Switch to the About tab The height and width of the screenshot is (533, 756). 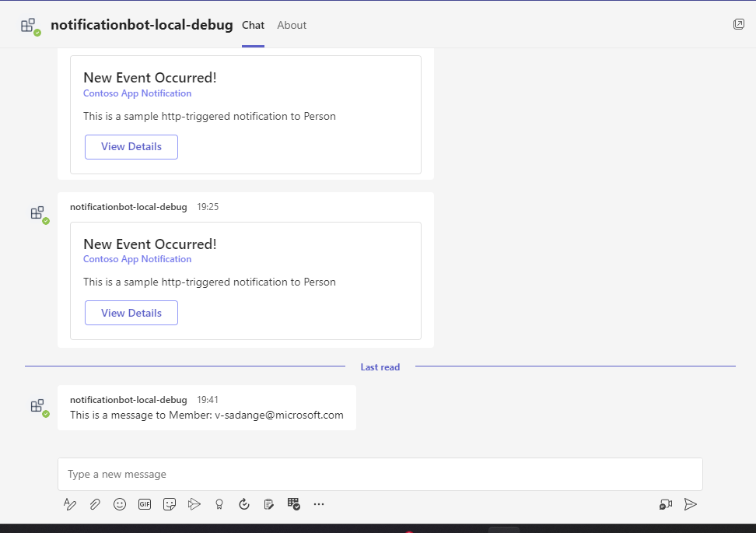pos(292,25)
